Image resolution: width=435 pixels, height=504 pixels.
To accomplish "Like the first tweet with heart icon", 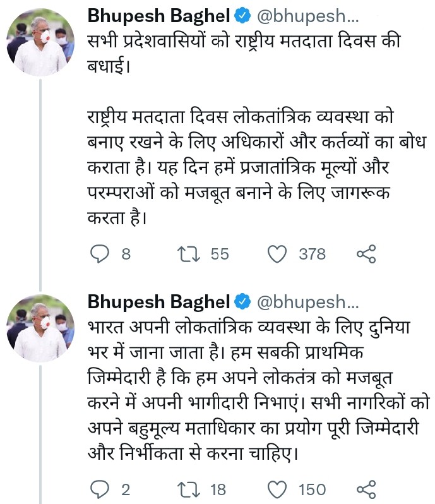I will (x=277, y=254).
